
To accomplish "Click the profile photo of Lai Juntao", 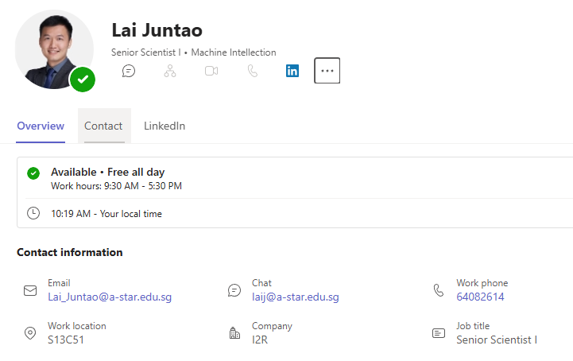I will [x=54, y=49].
